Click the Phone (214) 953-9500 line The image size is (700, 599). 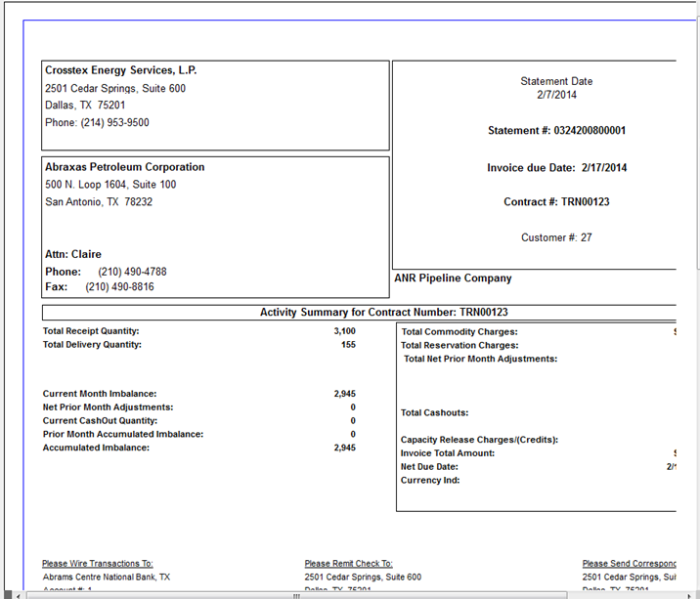click(97, 123)
